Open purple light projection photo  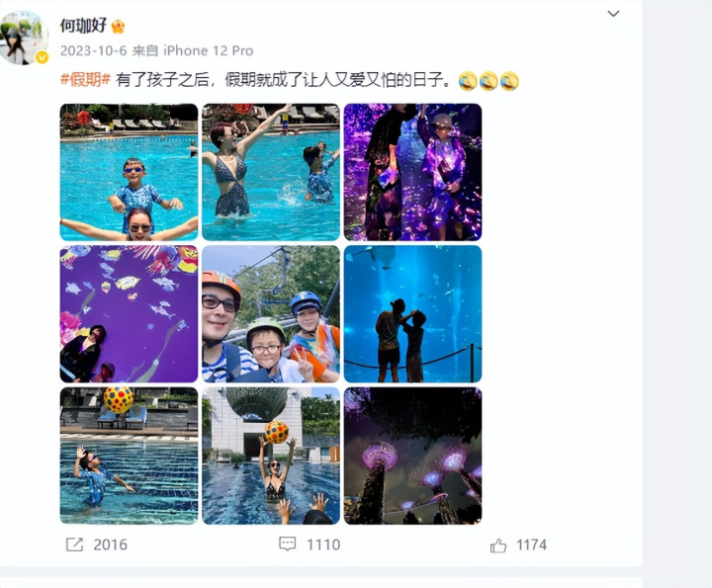pos(412,172)
